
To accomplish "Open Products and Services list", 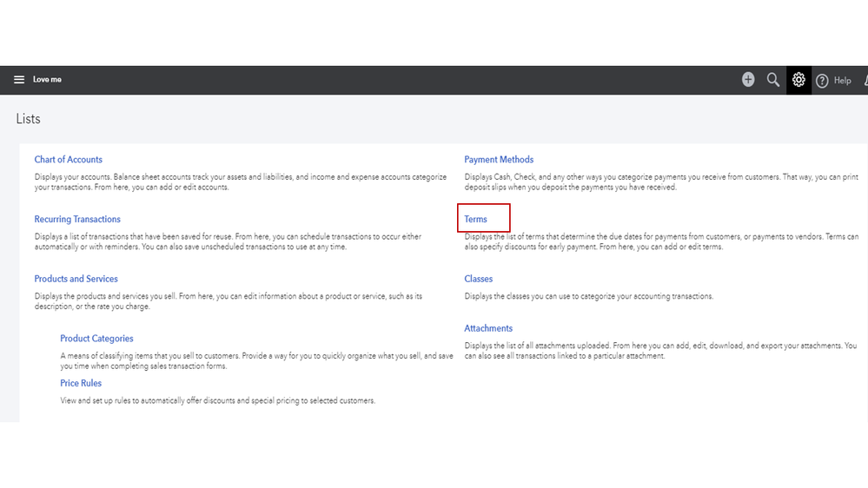I will pos(76,279).
